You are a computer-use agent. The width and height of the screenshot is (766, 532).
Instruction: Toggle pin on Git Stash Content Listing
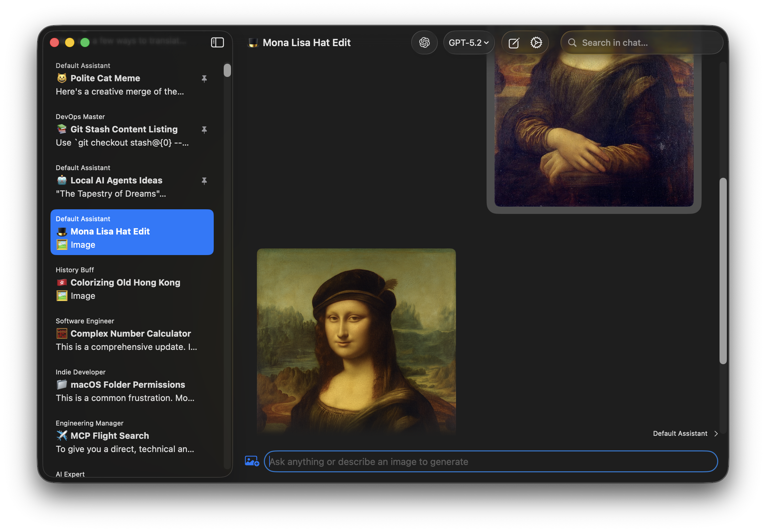pyautogui.click(x=204, y=130)
